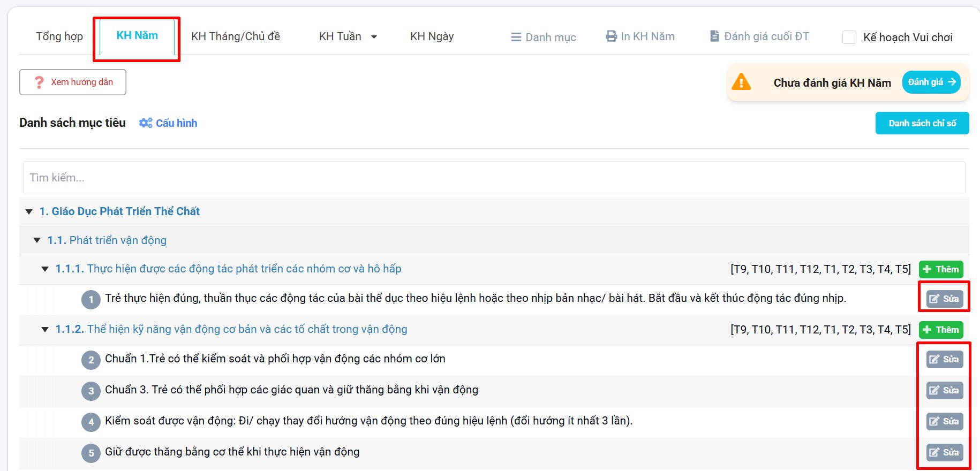The width and height of the screenshot is (980, 471).
Task: Click the Đánh giá arrow button
Action: click(931, 82)
